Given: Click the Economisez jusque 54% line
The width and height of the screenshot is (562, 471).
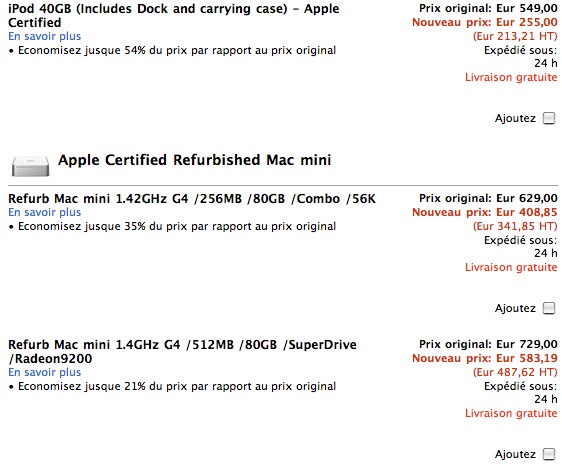Looking at the screenshot, I should pyautogui.click(x=172, y=50).
